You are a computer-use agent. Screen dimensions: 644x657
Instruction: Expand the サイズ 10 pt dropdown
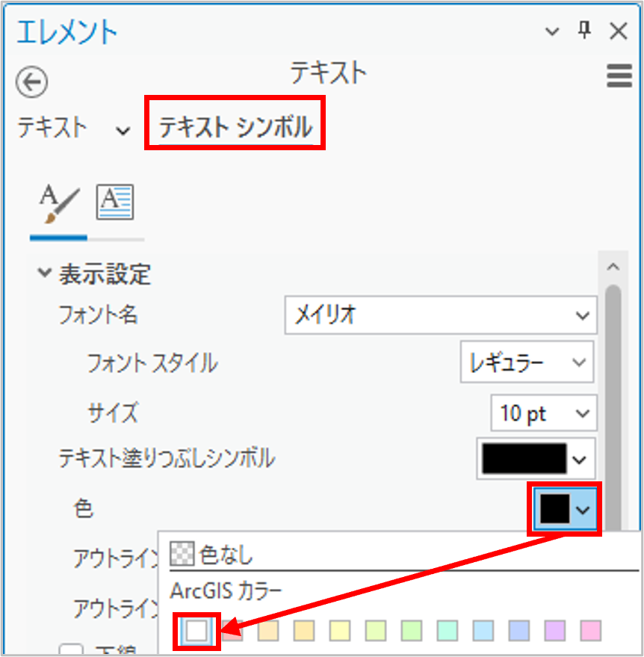pos(543,413)
